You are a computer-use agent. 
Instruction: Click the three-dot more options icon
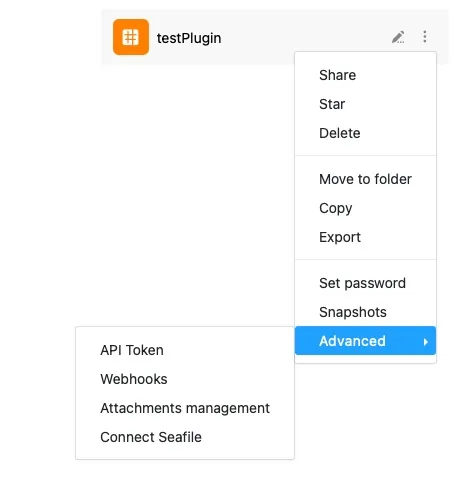425,36
